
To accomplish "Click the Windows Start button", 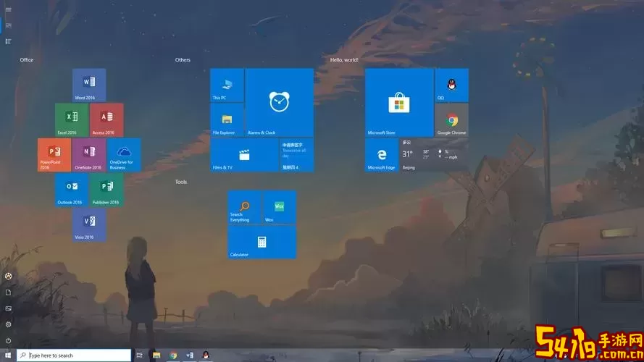I will (8, 355).
